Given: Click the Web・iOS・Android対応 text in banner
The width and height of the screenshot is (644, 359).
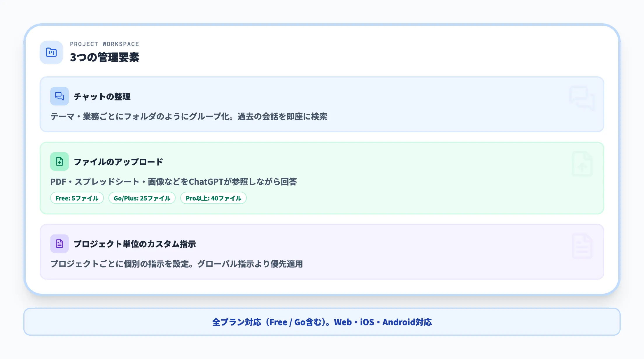Looking at the screenshot, I should [x=383, y=322].
